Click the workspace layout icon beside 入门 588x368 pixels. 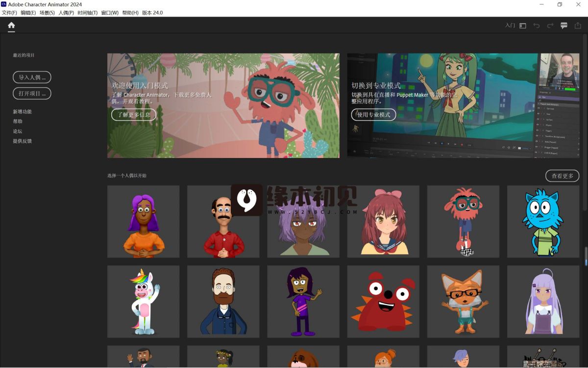[523, 26]
